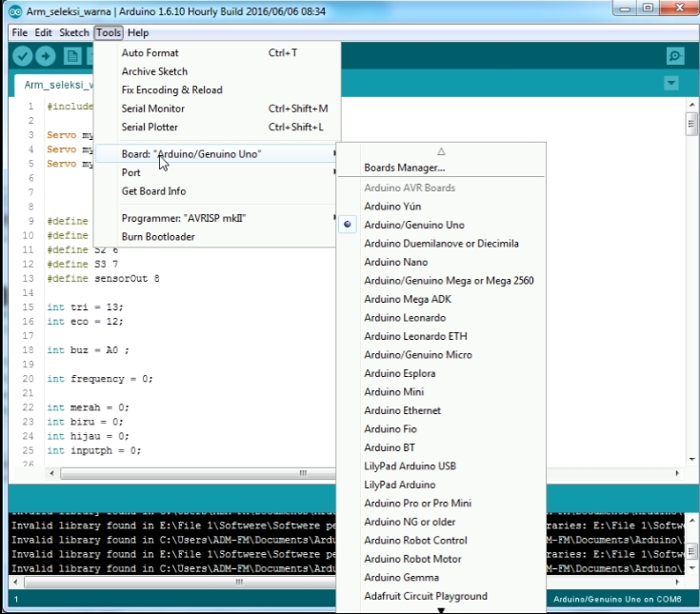Click editor left scroll arrow
Image resolution: width=700 pixels, height=614 pixels.
(x=51, y=473)
